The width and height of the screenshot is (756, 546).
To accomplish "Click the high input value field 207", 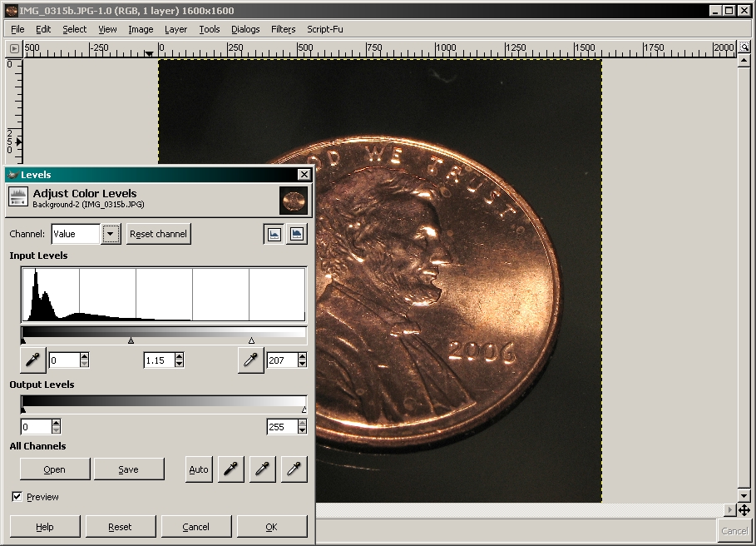I will pos(280,360).
